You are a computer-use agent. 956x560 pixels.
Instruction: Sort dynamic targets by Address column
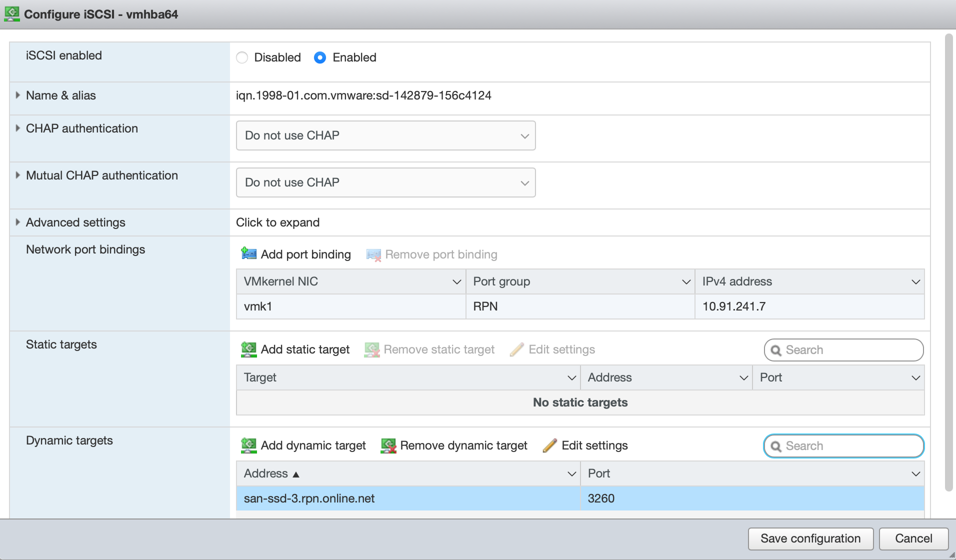266,473
